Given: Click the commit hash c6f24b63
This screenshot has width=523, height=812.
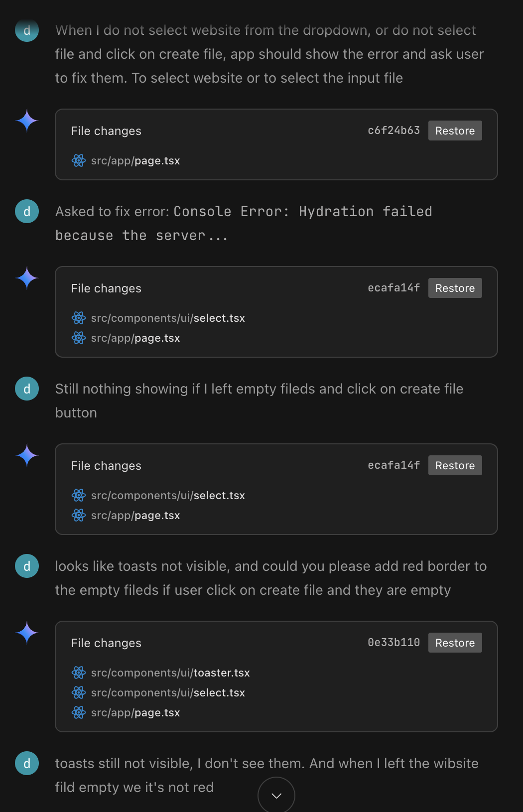Looking at the screenshot, I should pos(393,131).
